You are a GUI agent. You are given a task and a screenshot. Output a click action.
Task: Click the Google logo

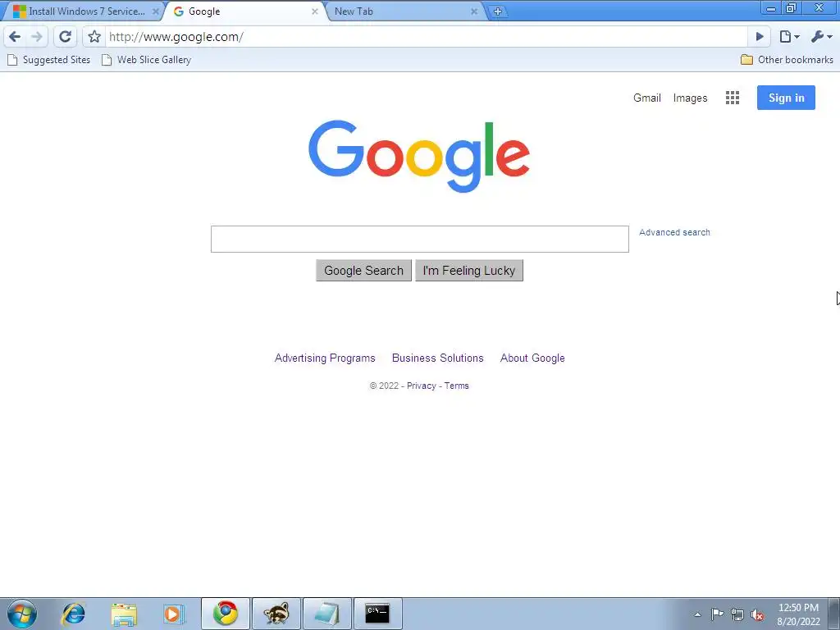[419, 156]
